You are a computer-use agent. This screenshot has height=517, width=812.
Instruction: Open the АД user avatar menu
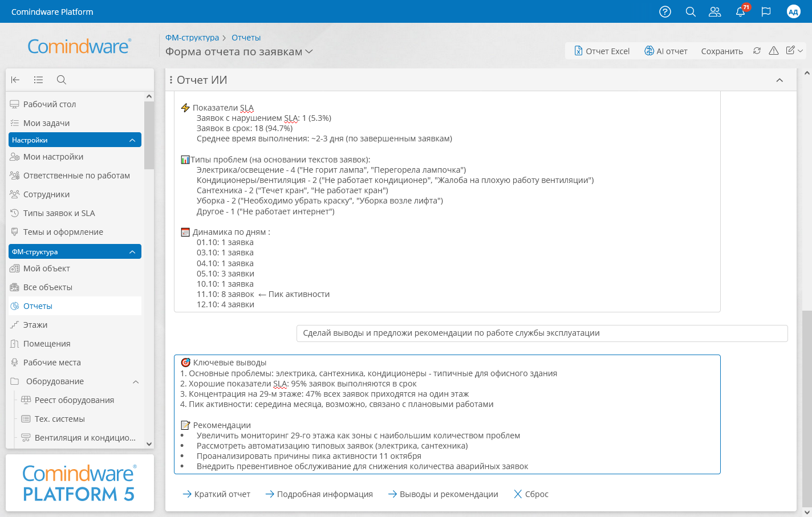click(793, 11)
